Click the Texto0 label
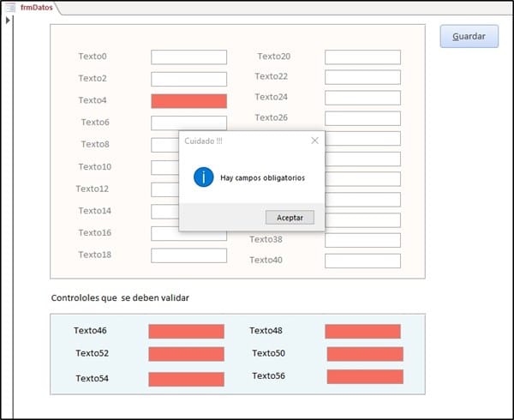 [93, 56]
